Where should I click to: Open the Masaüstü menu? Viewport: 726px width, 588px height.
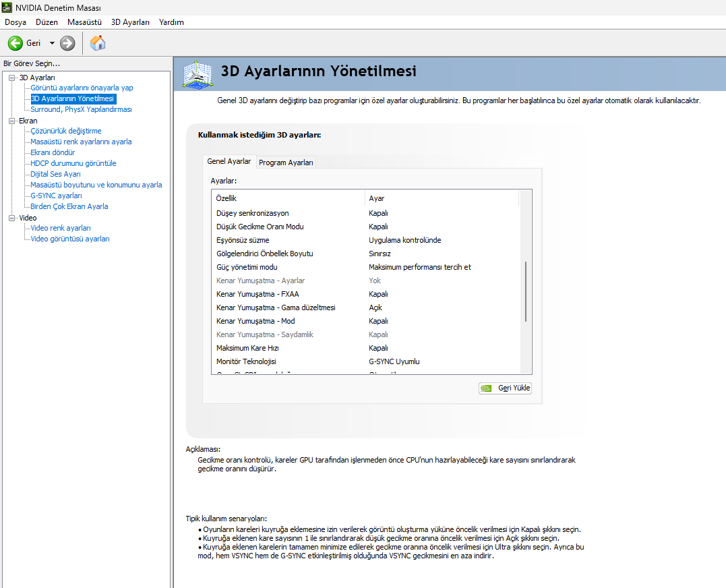84,22
